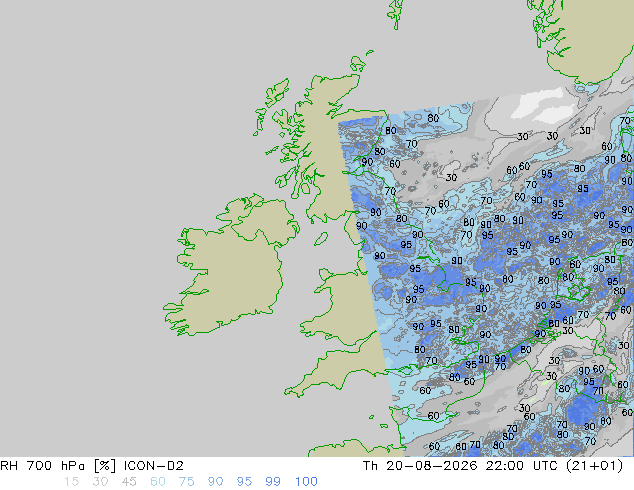Click the 'RH 700 hPa [%] ICON-D2' title
634x490 pixels.
pos(92,466)
